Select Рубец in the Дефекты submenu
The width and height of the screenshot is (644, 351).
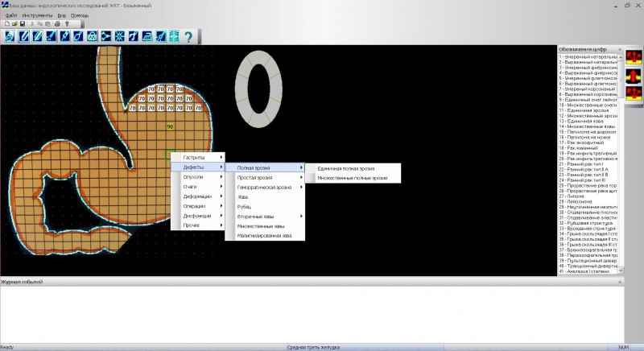coord(265,207)
